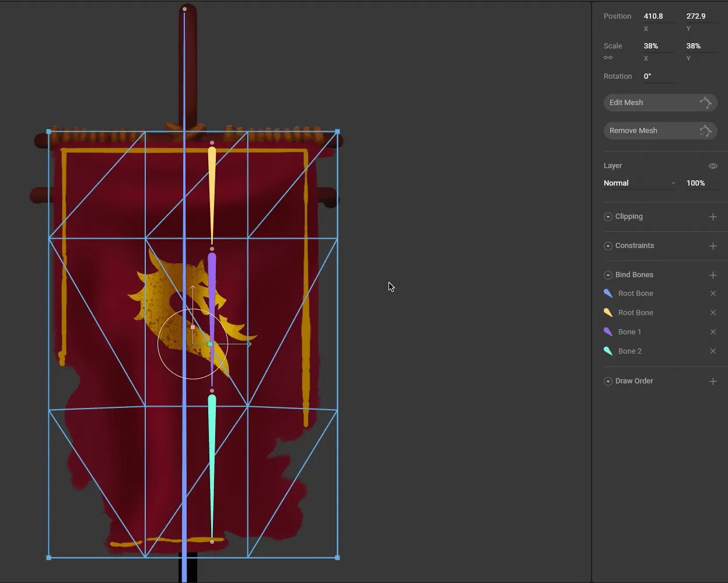Collapse the Constraints section
Screen dimensions: 728x583
[608, 246]
